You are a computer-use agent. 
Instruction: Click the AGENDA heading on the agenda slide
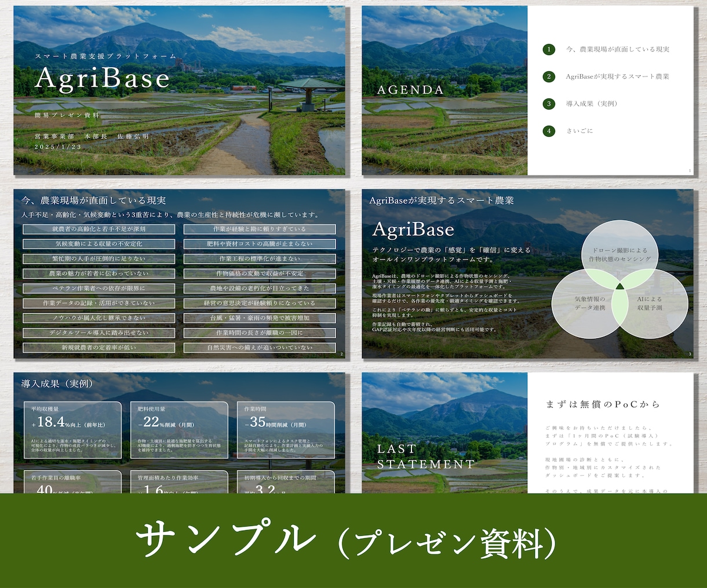[x=410, y=90]
